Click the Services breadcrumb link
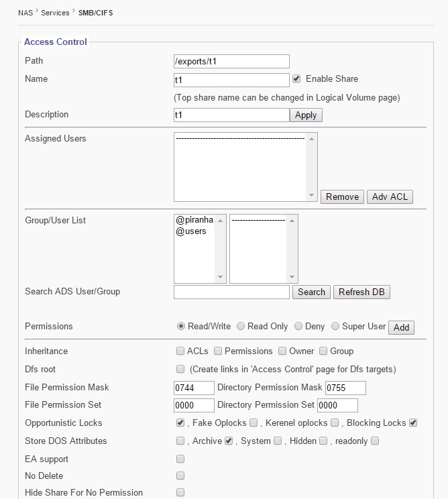This screenshot has height=499, width=448. pos(56,12)
